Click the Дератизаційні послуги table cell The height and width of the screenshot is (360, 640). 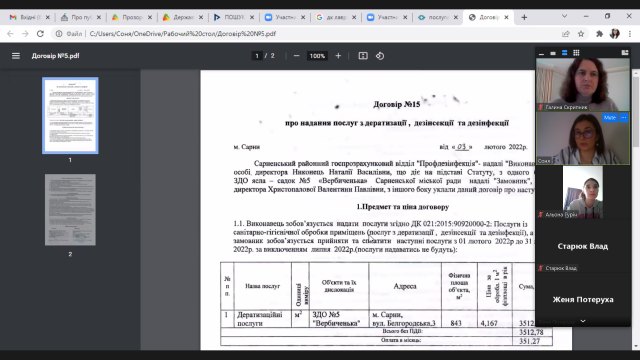(262, 319)
